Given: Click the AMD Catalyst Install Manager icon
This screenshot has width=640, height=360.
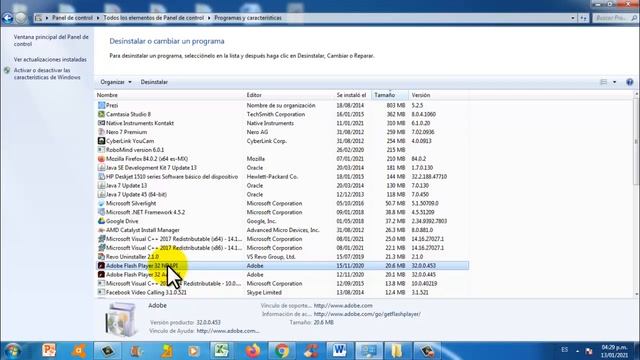Looking at the screenshot, I should coord(101,230).
